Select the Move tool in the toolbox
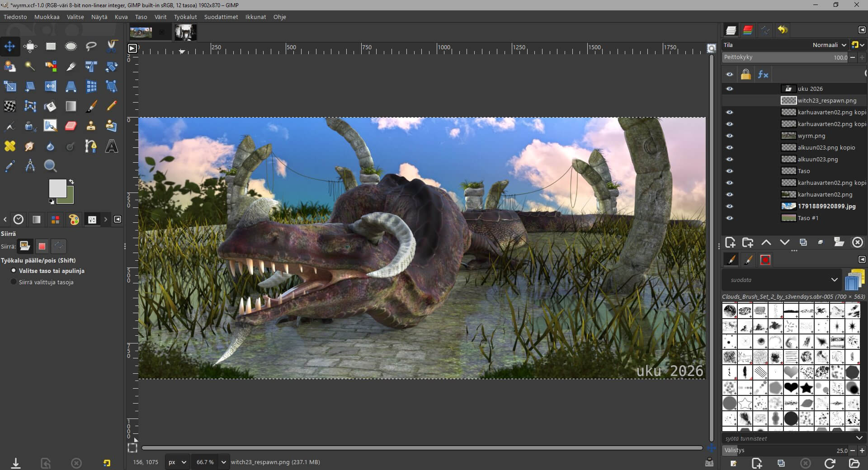This screenshot has width=868, height=470. (x=10, y=46)
